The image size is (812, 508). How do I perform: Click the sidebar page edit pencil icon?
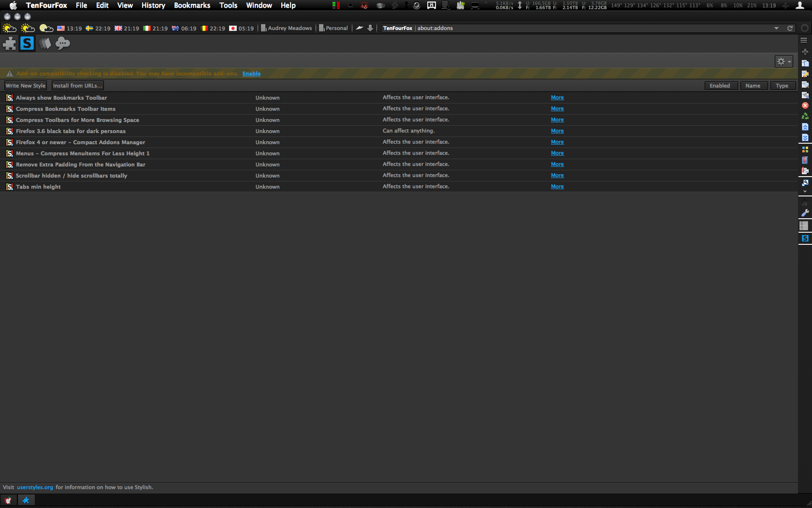[x=805, y=74]
